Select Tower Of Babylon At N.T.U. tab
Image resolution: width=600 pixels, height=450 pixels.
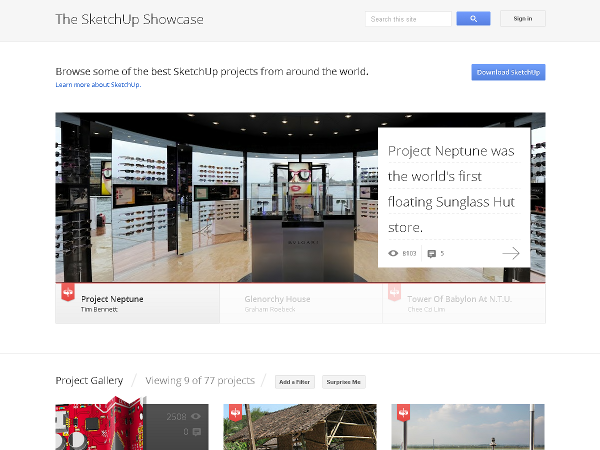pos(464,303)
